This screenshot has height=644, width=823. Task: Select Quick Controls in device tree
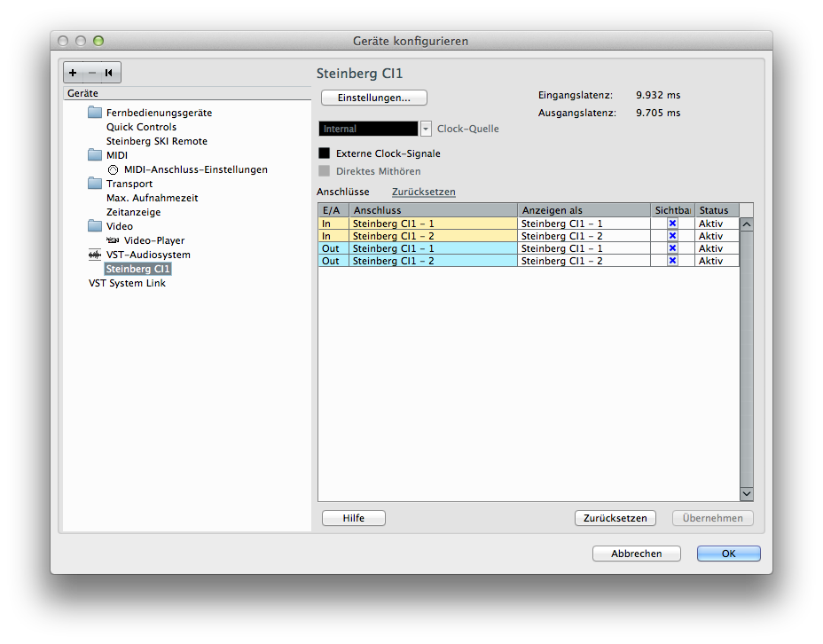(x=141, y=127)
